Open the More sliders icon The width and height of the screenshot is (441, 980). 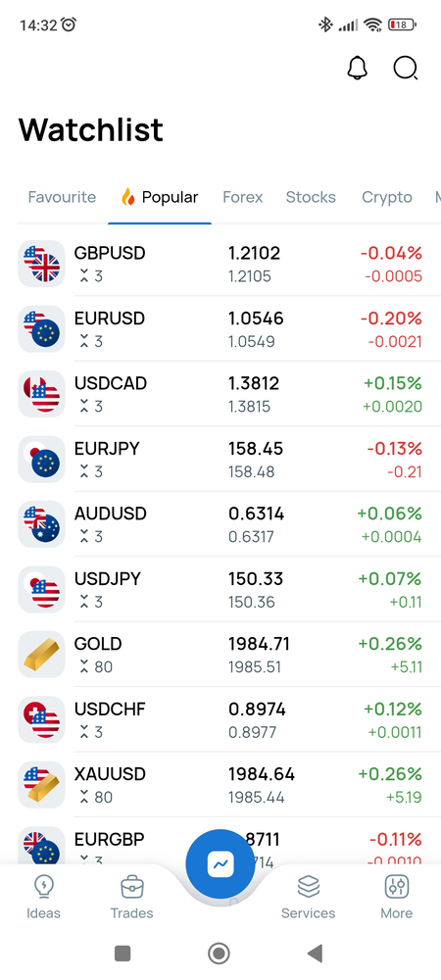pyautogui.click(x=397, y=886)
